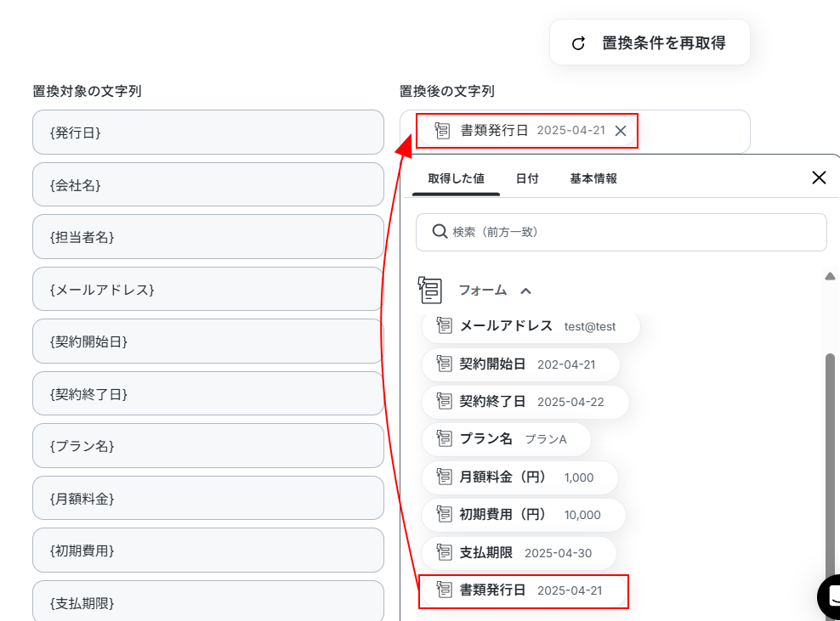Click the 置換後の文字列 column label
The height and width of the screenshot is (621, 840).
click(447, 91)
